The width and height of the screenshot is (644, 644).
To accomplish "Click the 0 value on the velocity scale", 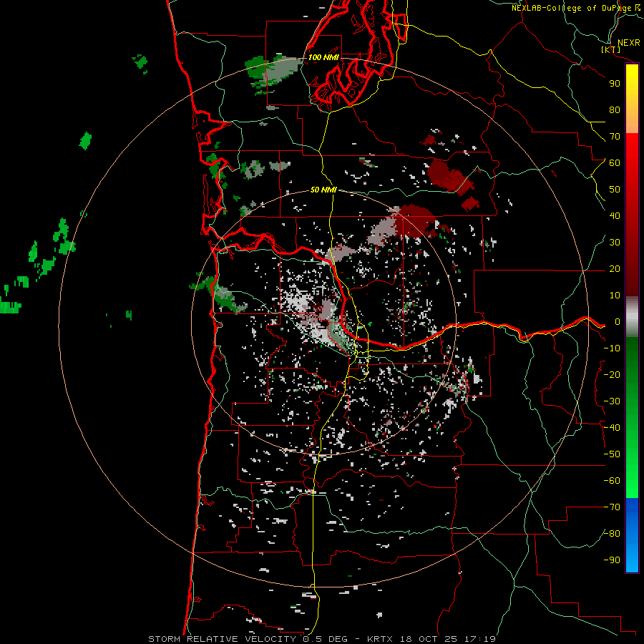I will pos(618,322).
